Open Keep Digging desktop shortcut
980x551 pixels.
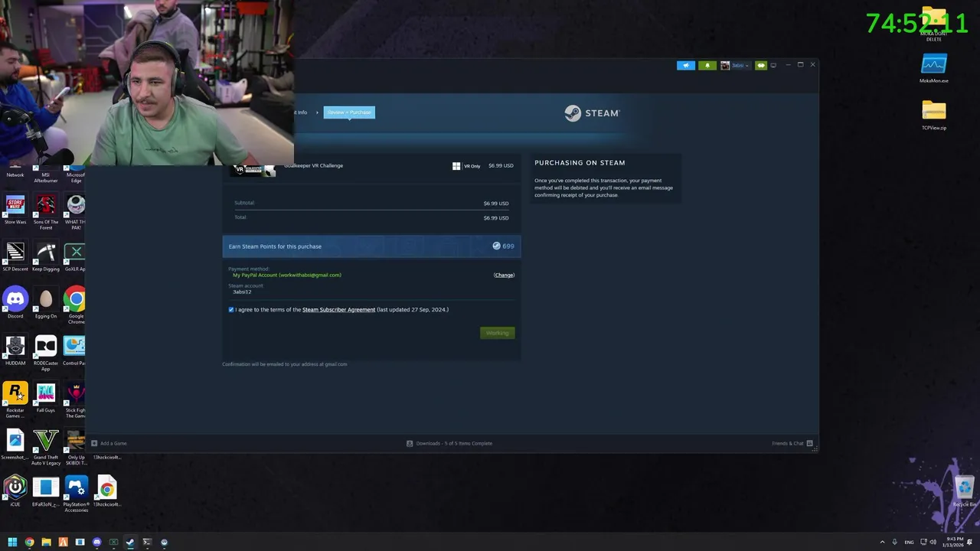coord(46,257)
